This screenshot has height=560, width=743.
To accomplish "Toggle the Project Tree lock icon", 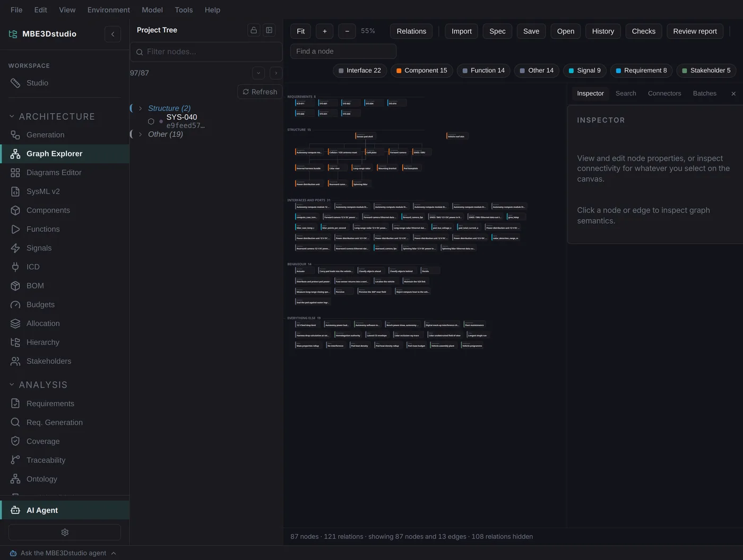I will (254, 30).
